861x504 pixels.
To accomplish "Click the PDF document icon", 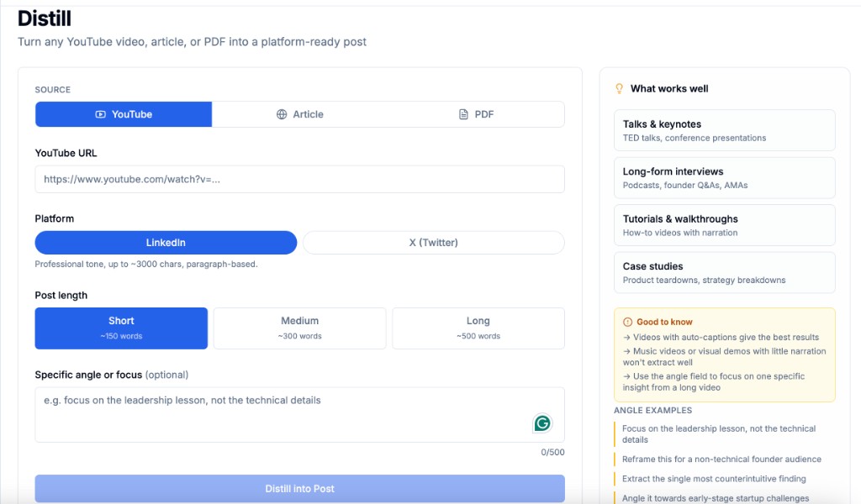I will point(463,114).
